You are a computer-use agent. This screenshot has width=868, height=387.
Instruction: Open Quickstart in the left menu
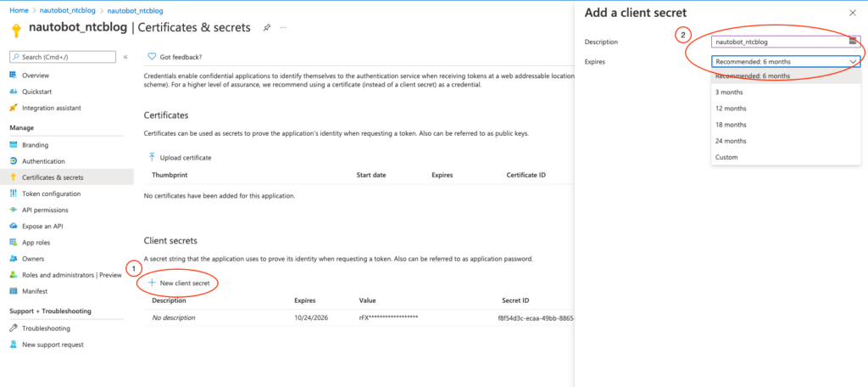pyautogui.click(x=37, y=92)
